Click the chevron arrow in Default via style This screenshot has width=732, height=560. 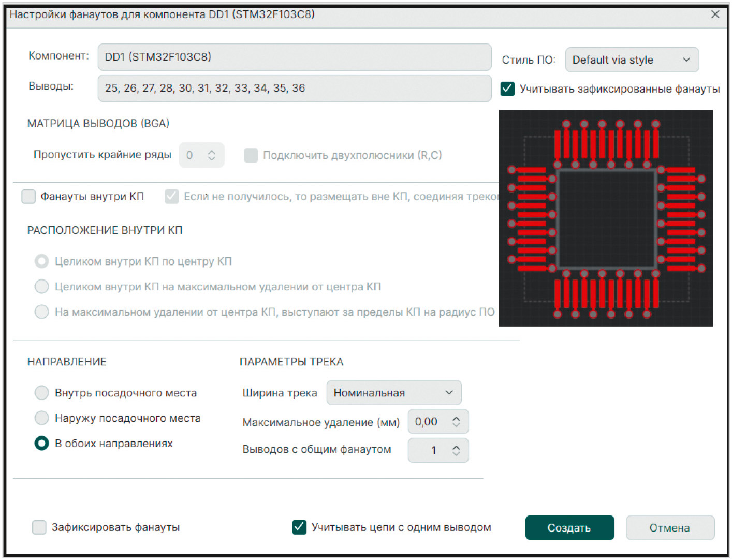[x=686, y=60]
